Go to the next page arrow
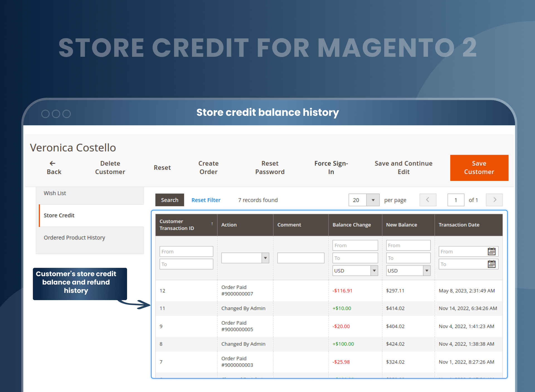Image resolution: width=535 pixels, height=392 pixels. (x=494, y=200)
